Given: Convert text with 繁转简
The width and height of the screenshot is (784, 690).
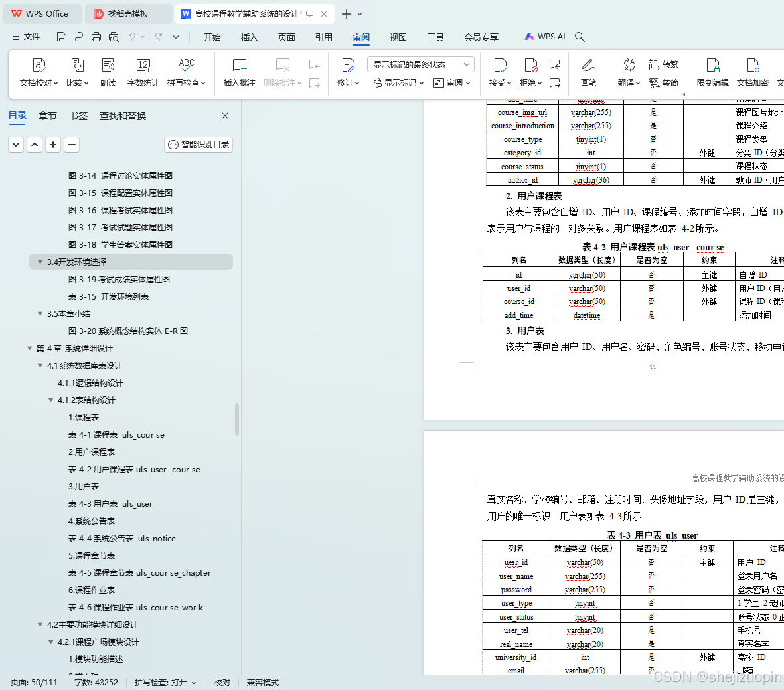Looking at the screenshot, I should coord(663,82).
